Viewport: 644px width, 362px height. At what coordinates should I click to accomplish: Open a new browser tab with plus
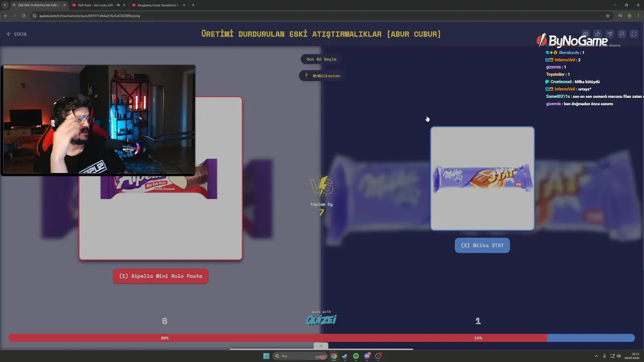tap(193, 5)
